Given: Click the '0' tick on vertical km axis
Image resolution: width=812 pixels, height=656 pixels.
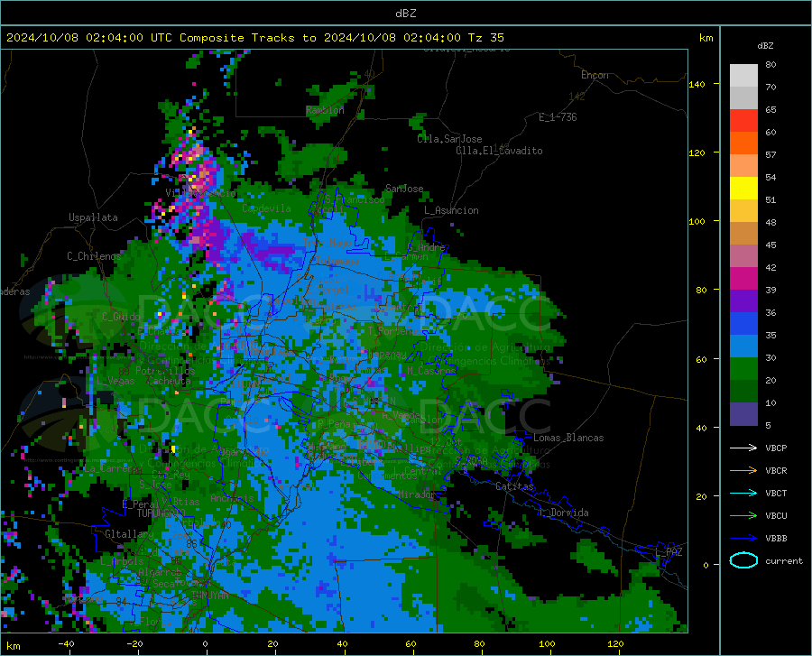Looking at the screenshot, I should (x=706, y=565).
